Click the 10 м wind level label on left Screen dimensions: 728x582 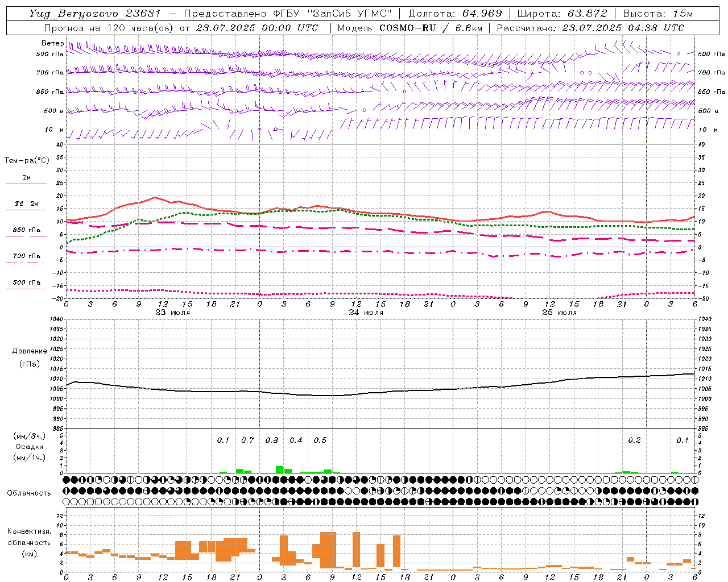pos(55,130)
